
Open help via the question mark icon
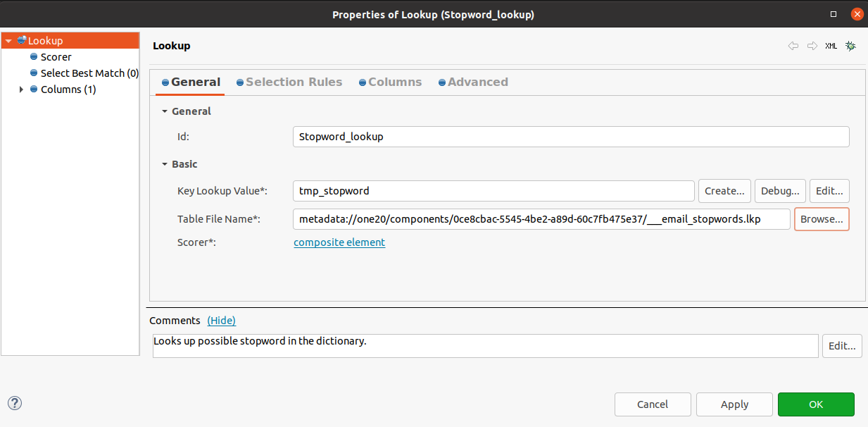[14, 403]
